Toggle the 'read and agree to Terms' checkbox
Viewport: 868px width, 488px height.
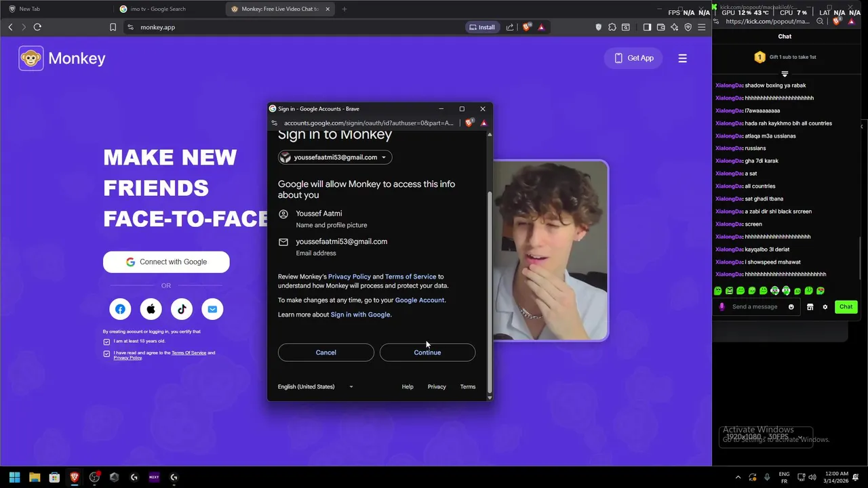point(106,354)
